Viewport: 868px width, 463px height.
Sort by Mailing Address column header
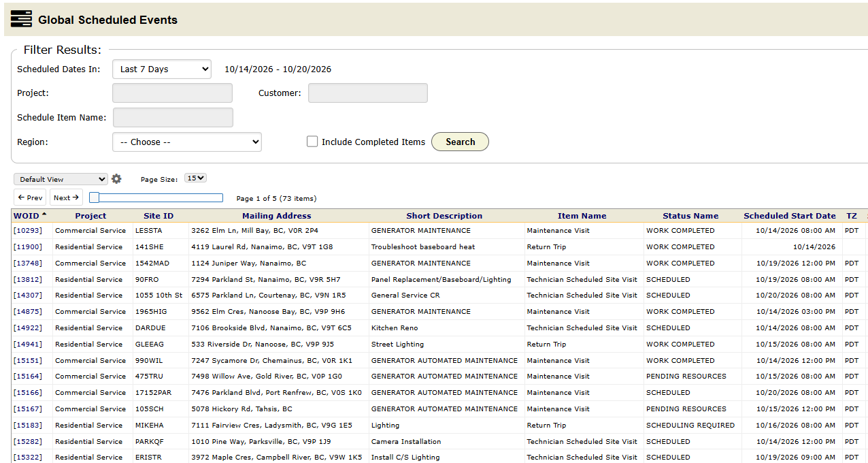[x=277, y=216]
